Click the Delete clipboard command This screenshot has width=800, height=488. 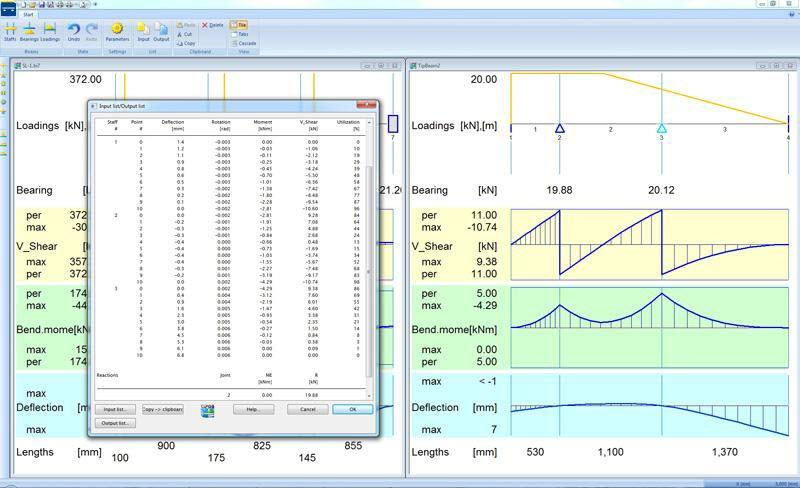[x=213, y=24]
